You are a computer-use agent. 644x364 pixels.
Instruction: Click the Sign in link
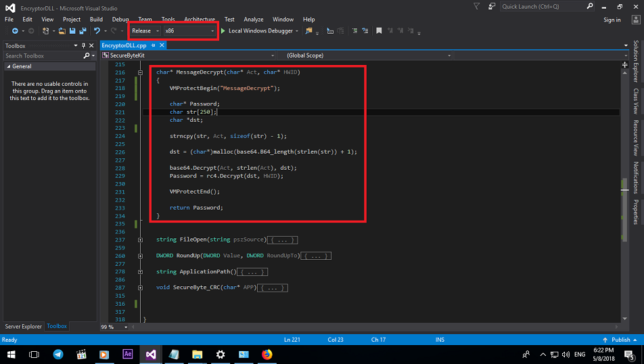612,20
